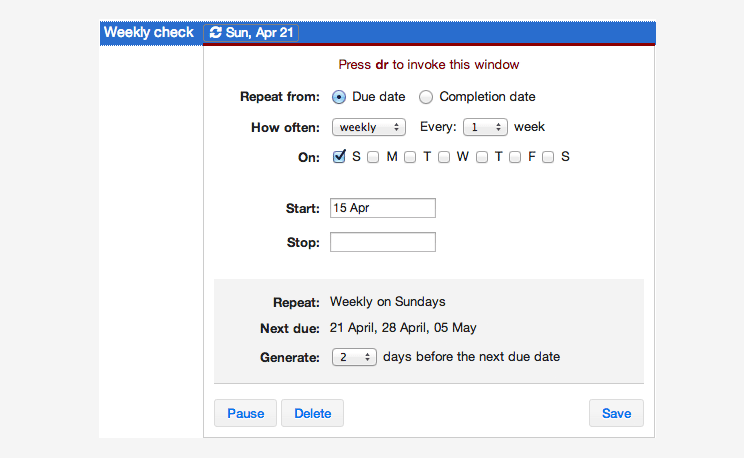Open the Every interval number dropdown
Screen dimensions: 744x459
pos(485,127)
